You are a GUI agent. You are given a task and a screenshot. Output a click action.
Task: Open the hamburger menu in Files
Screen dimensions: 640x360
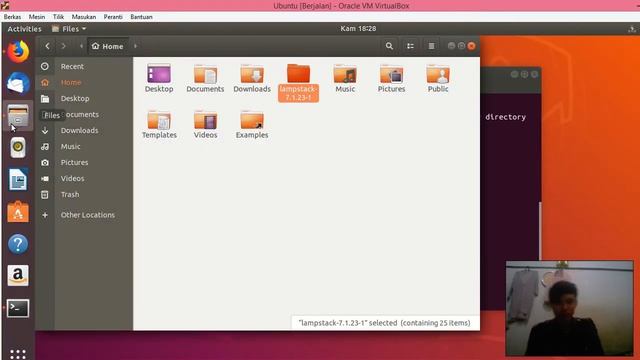431,46
